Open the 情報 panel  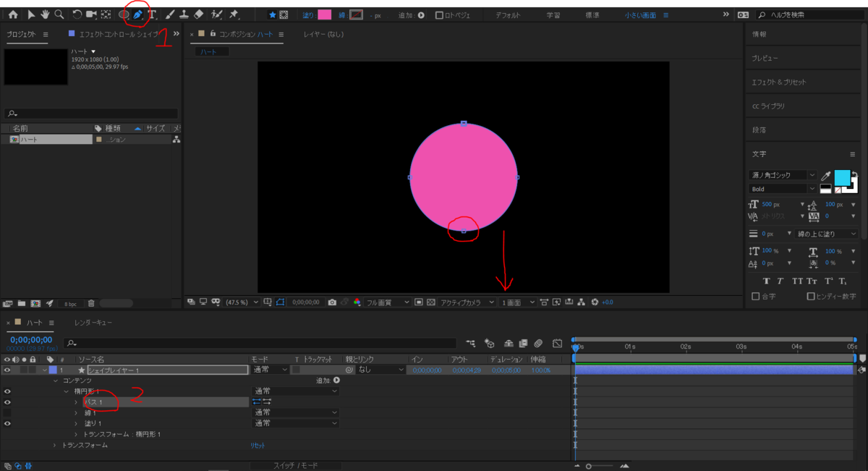[x=759, y=34]
